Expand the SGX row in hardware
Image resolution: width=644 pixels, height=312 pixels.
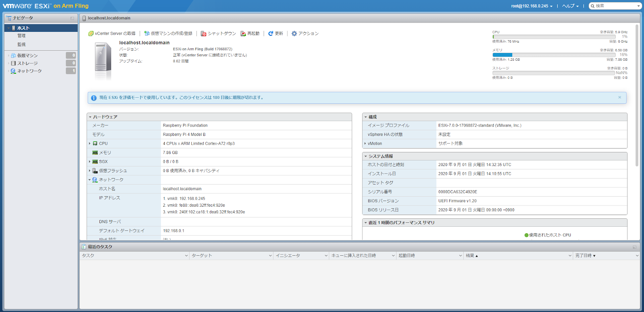click(x=90, y=162)
